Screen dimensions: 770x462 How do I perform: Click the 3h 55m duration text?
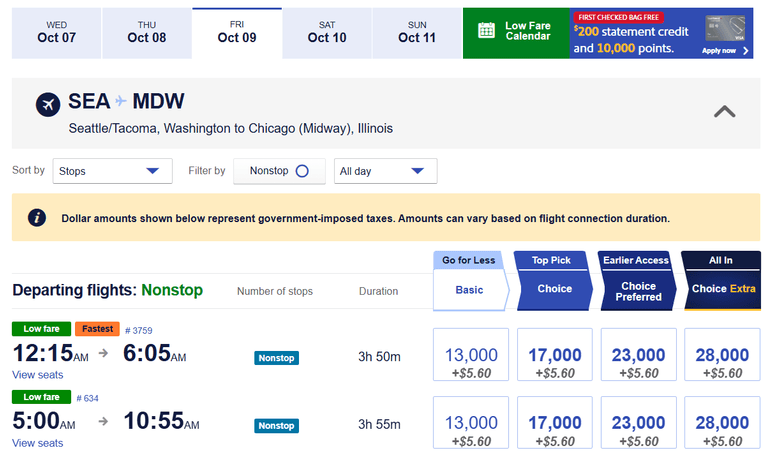[x=379, y=424]
